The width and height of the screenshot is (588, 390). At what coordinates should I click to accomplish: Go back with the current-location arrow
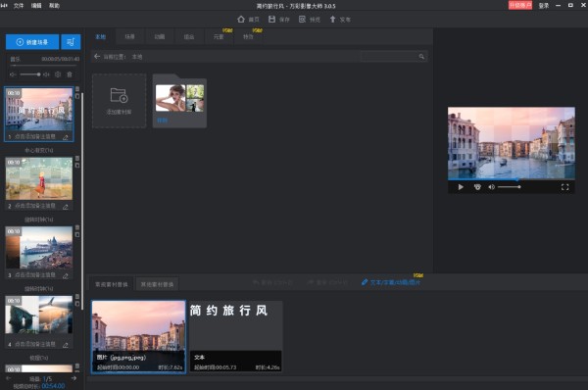(x=97, y=56)
